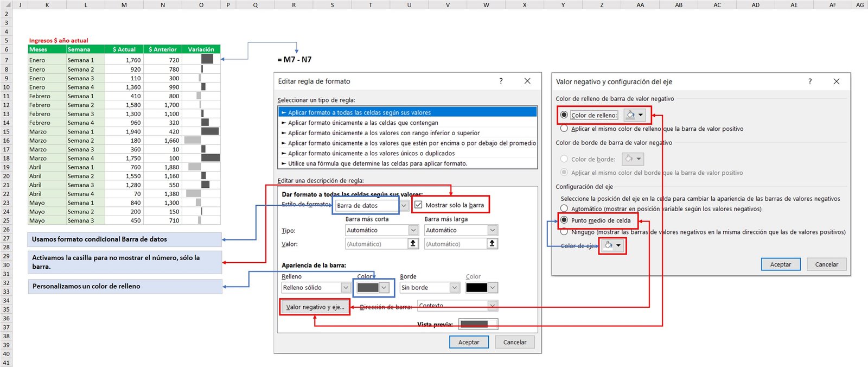Viewport: 868px width, 367px height.
Task: Click the Valor negativo y eje button
Action: point(315,307)
